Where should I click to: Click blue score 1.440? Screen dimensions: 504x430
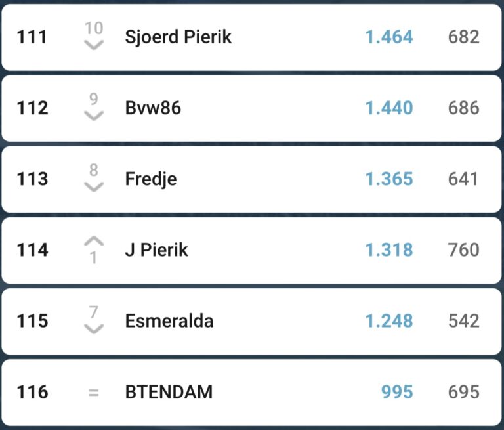[x=389, y=108]
